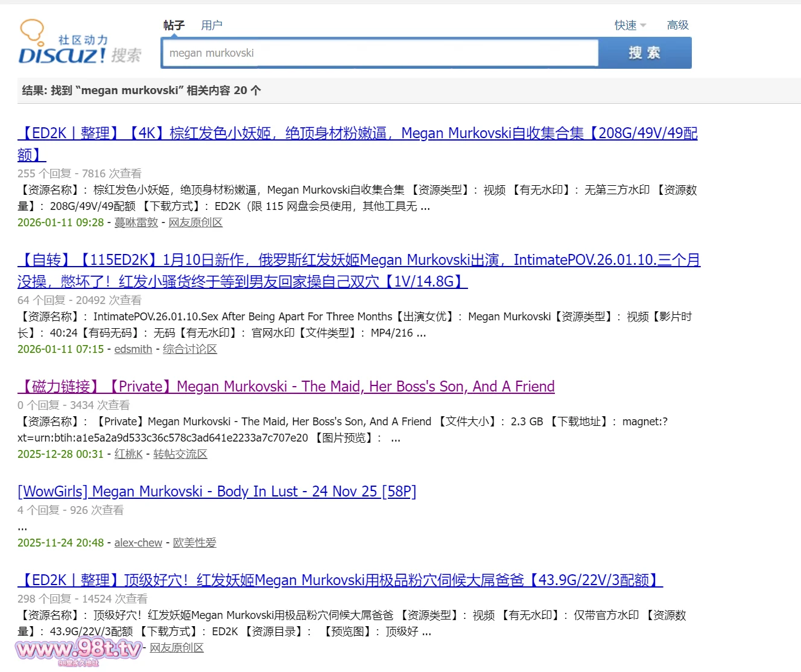Open the result title ending 【43.9G/22V/3配额】
Screen dimensions: 801x672
pyautogui.click(x=340, y=580)
